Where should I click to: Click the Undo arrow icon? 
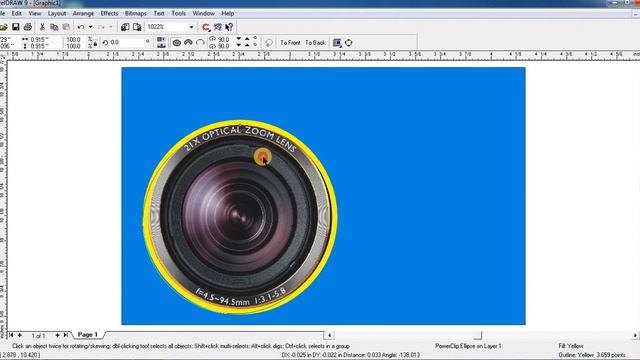(81, 27)
